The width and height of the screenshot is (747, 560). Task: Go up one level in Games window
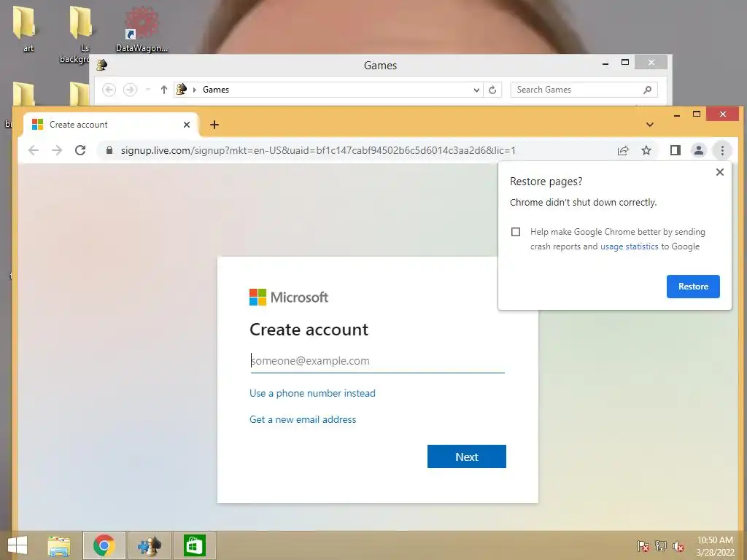164,90
